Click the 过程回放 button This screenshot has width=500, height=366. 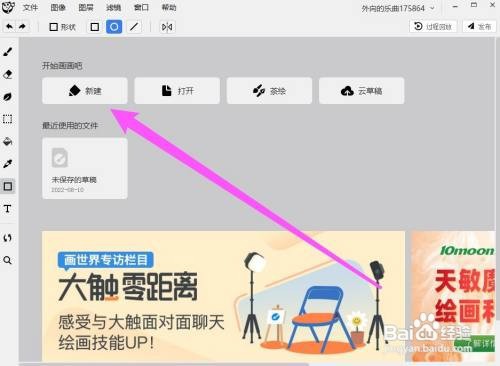(x=433, y=26)
